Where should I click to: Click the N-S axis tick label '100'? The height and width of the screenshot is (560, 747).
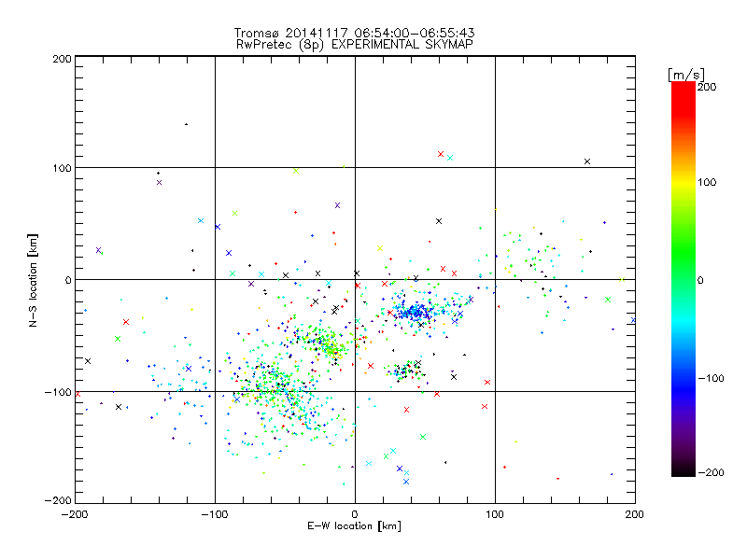62,168
